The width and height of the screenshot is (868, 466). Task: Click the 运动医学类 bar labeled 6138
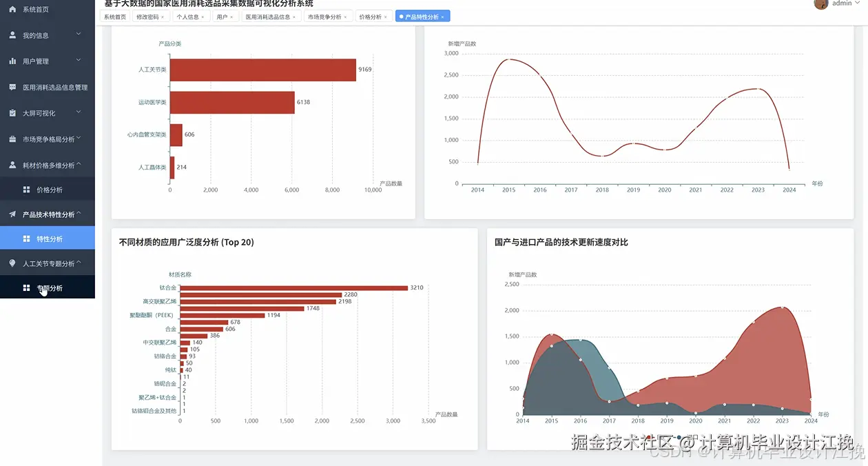click(232, 102)
